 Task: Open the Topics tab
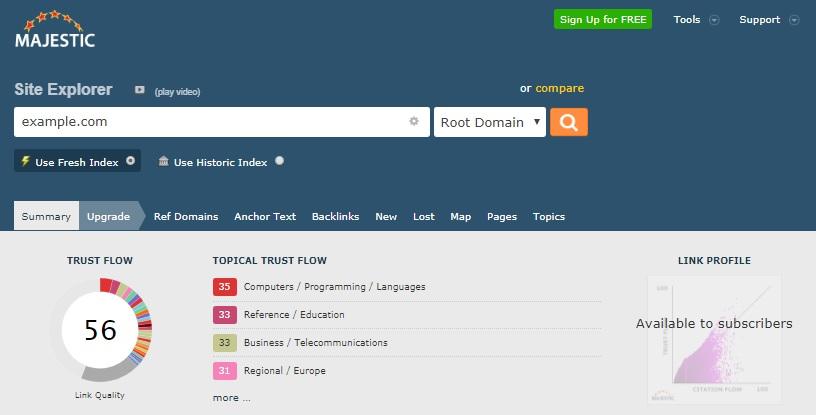549,217
